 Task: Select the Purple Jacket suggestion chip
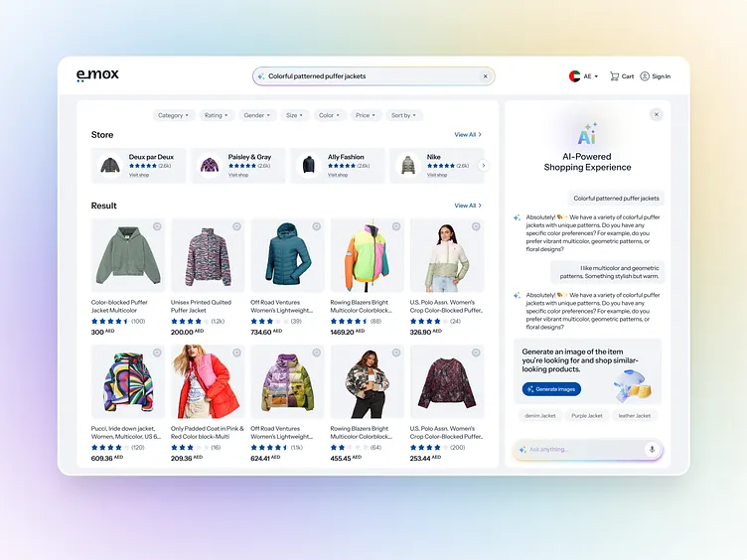click(587, 416)
